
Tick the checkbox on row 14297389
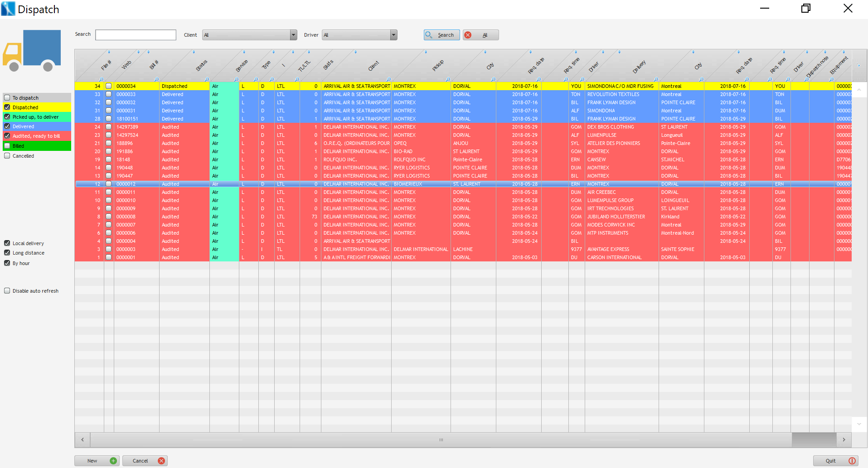(x=109, y=127)
